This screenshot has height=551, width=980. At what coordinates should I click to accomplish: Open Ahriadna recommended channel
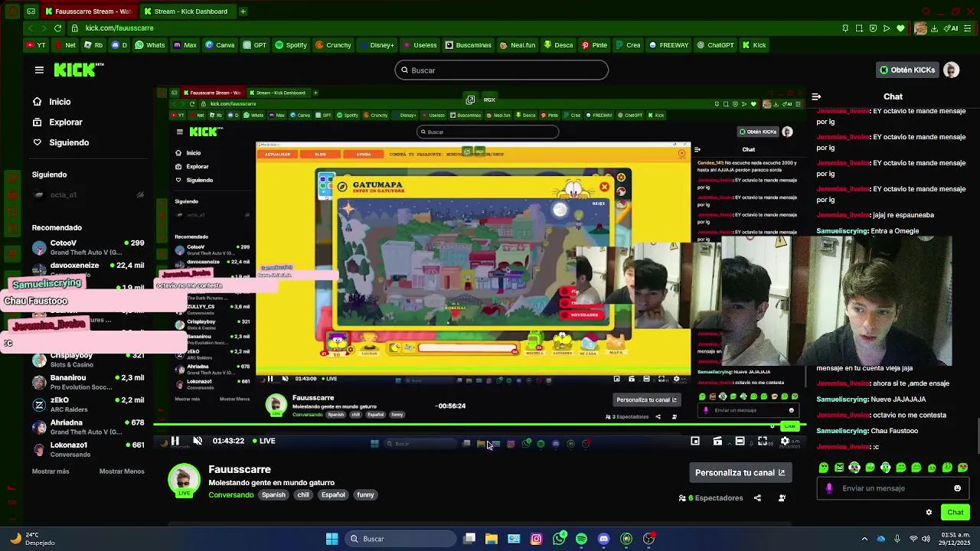click(x=88, y=427)
